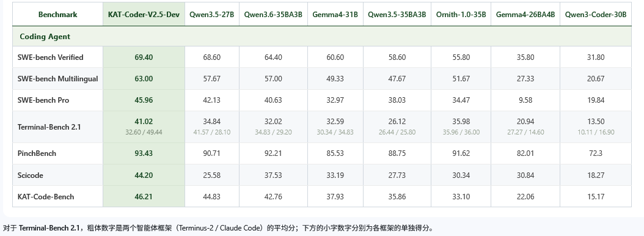Screen dimensions: 644x236
Task: Click the 10.11 / 16.90 sub-scores
Action: click(x=596, y=132)
